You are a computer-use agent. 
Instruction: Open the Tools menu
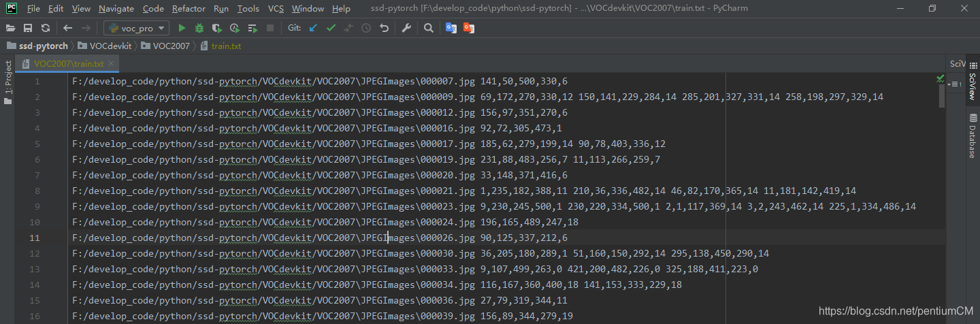248,9
